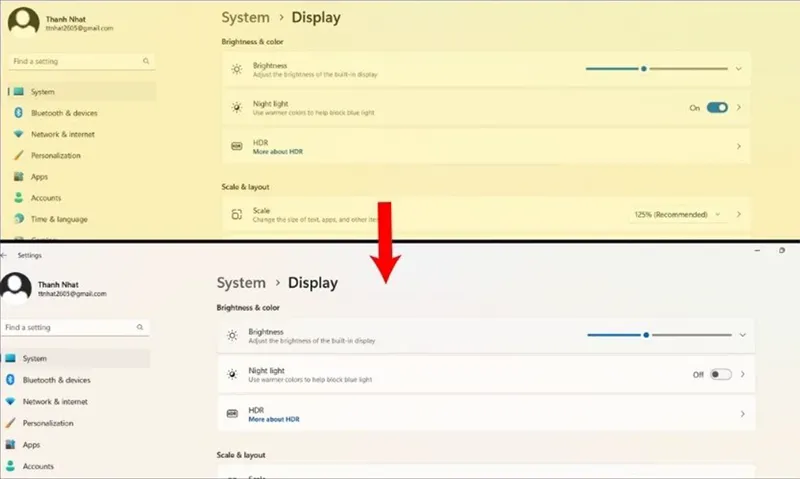
Task: Click the Find a setting box in the bottom window
Action: coord(75,327)
